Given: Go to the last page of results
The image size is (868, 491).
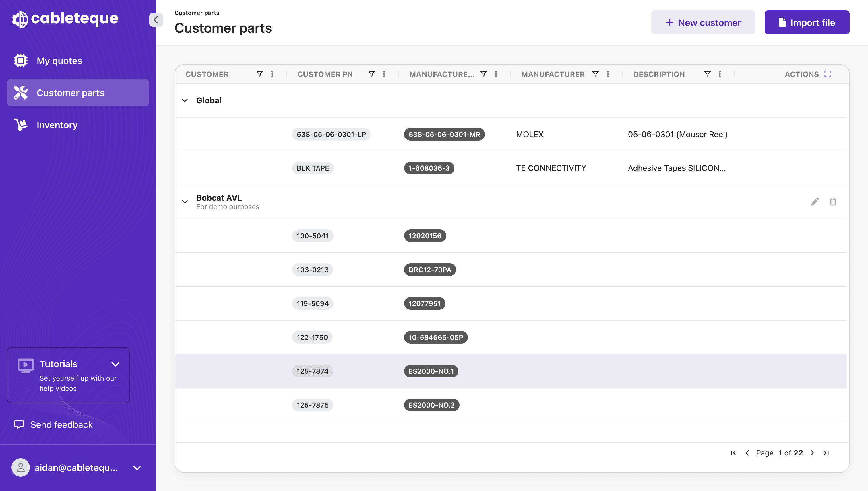Looking at the screenshot, I should 826,453.
